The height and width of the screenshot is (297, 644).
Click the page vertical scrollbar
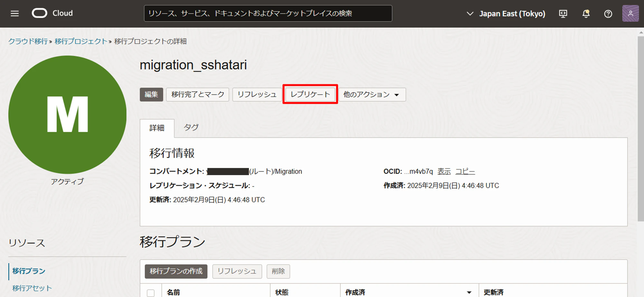641,129
